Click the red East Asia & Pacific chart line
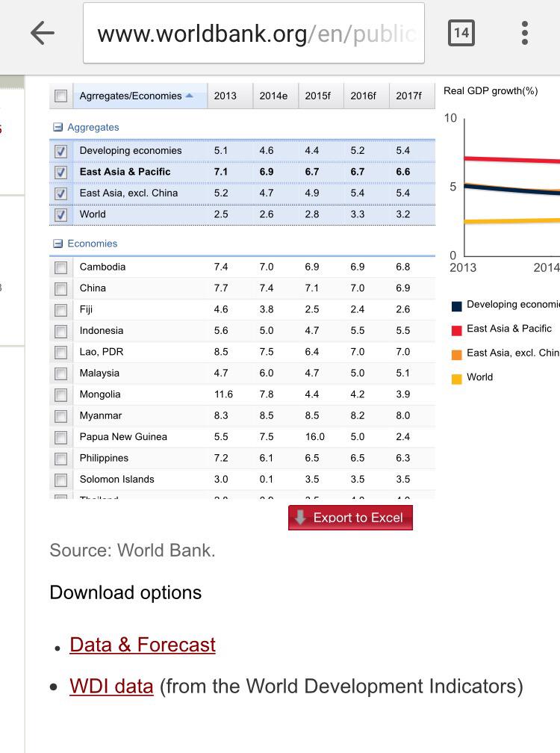Viewport: 560px width, 753px height. (511, 159)
